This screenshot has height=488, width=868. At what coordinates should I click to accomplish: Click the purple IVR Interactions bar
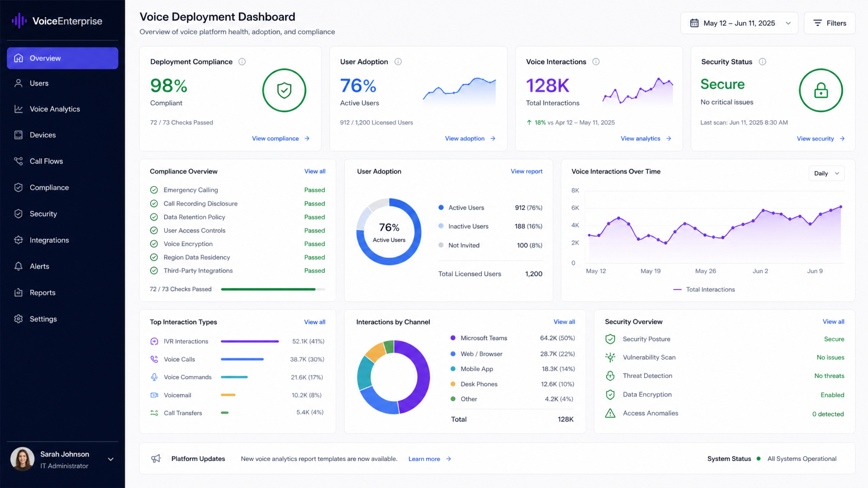pyautogui.click(x=250, y=341)
